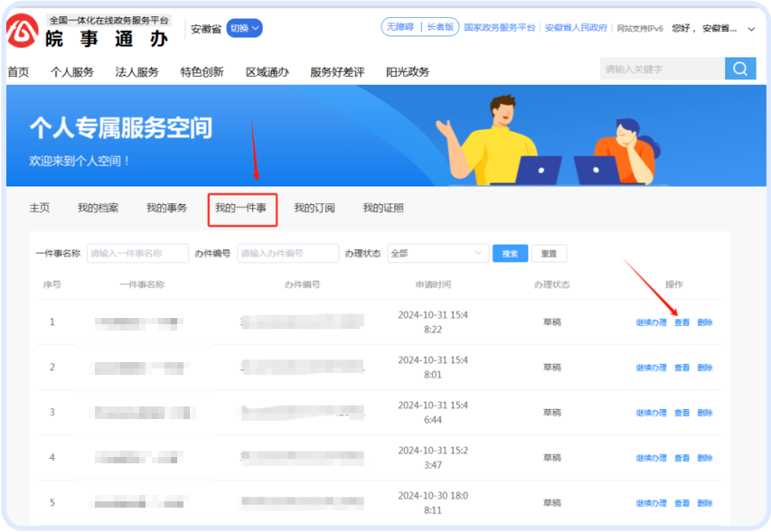Click 查看 link in row 1
771x532 pixels.
pyautogui.click(x=682, y=322)
